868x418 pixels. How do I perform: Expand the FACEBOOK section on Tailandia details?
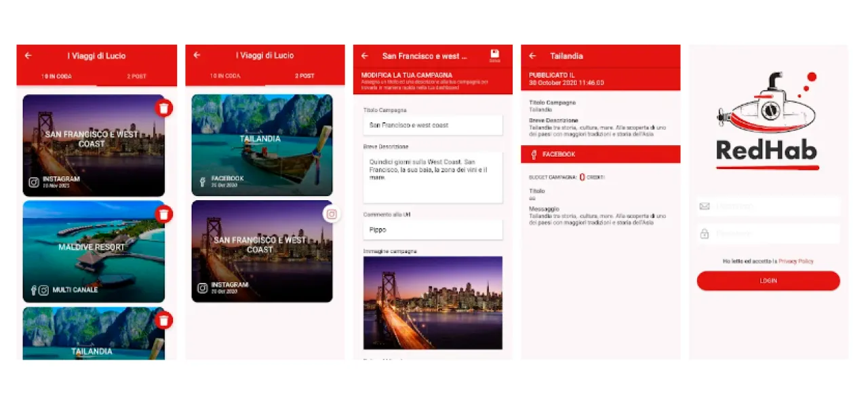(x=600, y=154)
